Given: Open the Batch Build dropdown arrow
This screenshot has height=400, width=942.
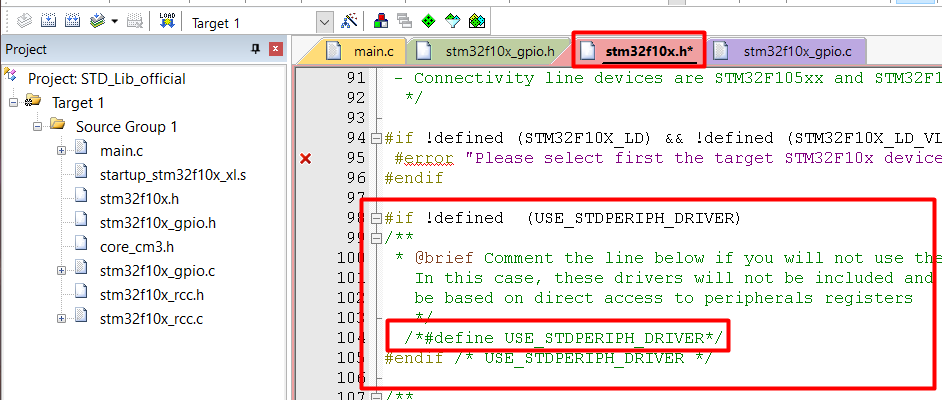Looking at the screenshot, I should 114,22.
